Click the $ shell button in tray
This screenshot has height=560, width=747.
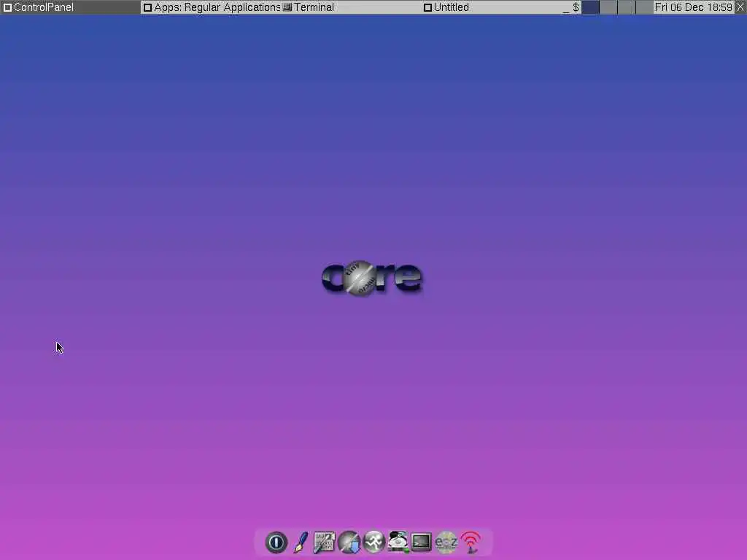(x=576, y=7)
